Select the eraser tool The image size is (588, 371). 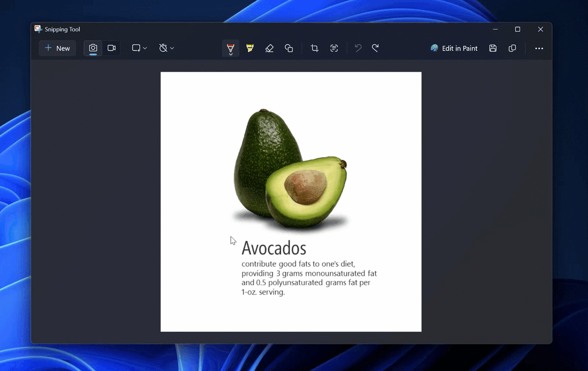pos(269,48)
